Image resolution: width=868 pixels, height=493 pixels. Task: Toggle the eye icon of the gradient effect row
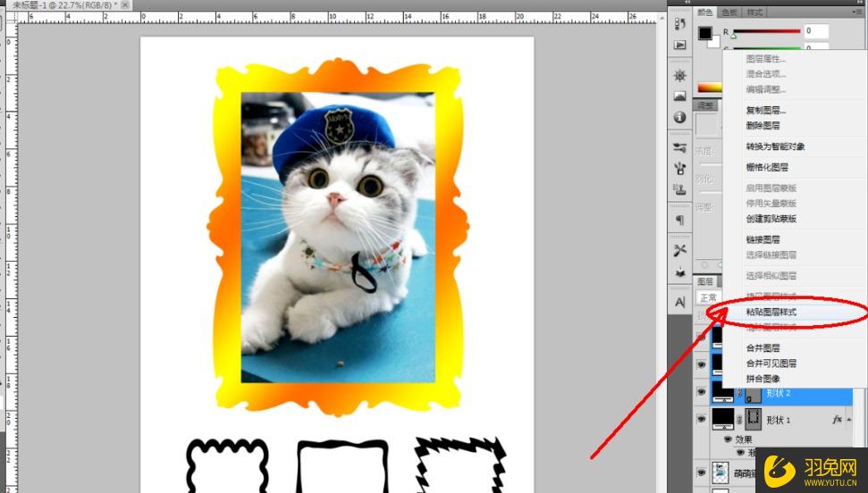coord(741,453)
